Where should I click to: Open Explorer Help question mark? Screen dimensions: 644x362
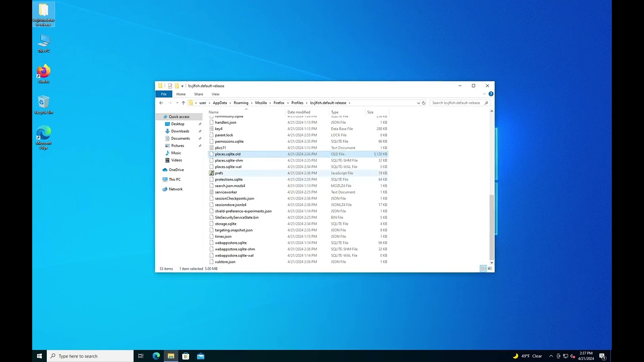click(x=491, y=94)
